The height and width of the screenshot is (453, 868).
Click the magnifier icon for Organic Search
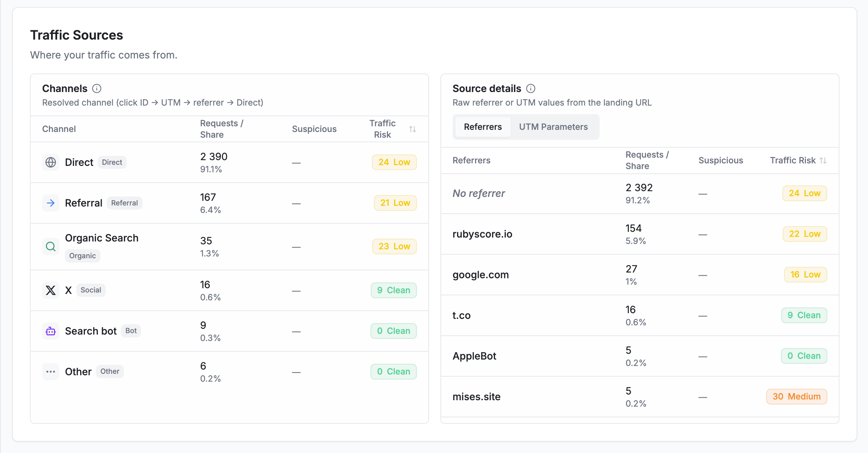pos(51,246)
